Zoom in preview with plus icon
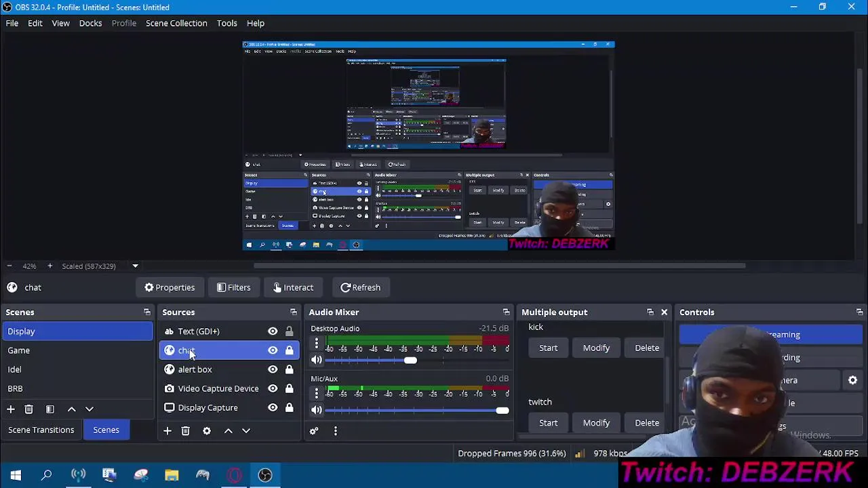The height and width of the screenshot is (488, 868). tap(50, 266)
